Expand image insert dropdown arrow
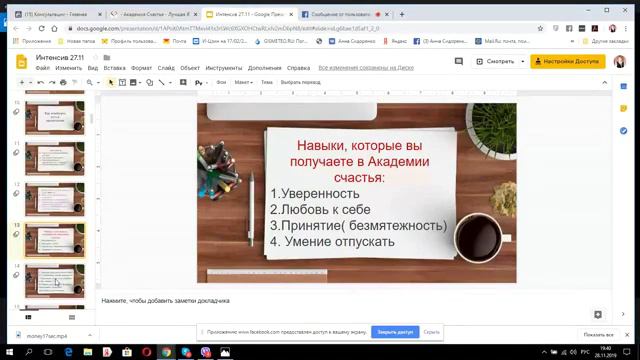 tap(140, 82)
